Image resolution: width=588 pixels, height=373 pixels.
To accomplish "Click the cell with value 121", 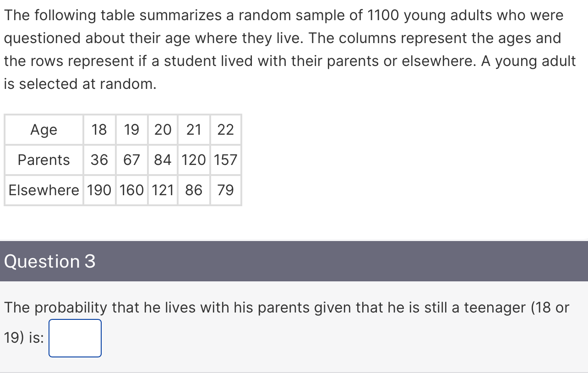I will click(x=162, y=190).
